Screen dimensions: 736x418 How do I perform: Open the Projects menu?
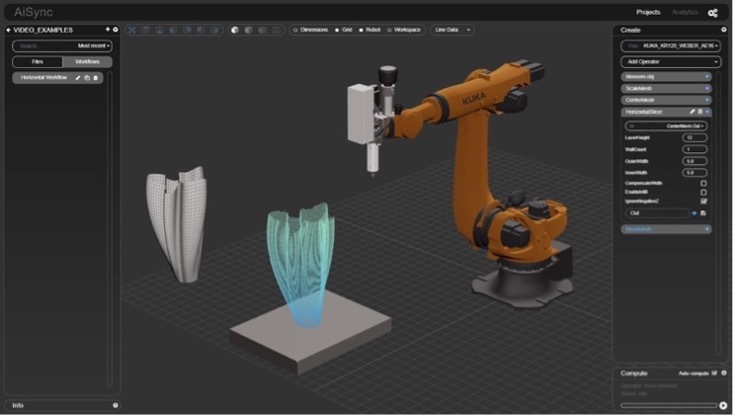click(x=648, y=12)
